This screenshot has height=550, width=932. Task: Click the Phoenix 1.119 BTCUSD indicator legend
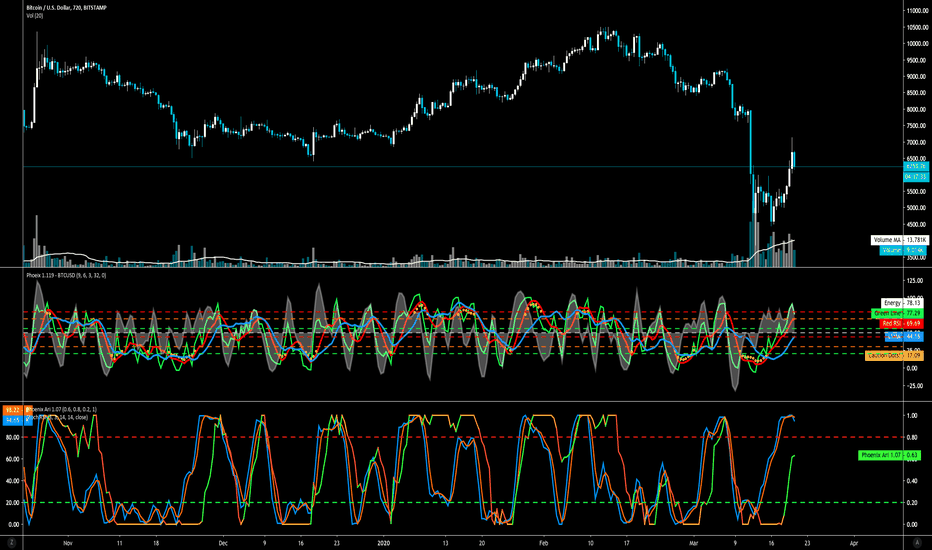[x=66, y=275]
